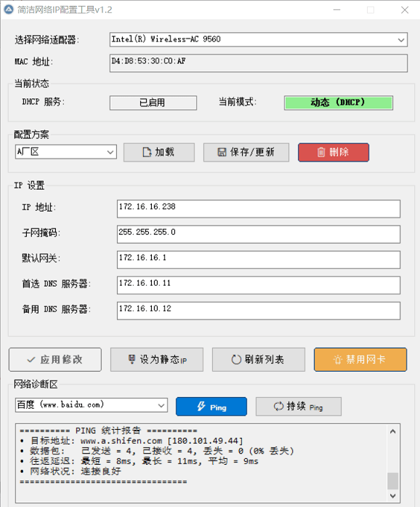Click the 选择网络适配器 label
Viewport: 420px width, 507px height.
[x=47, y=40]
